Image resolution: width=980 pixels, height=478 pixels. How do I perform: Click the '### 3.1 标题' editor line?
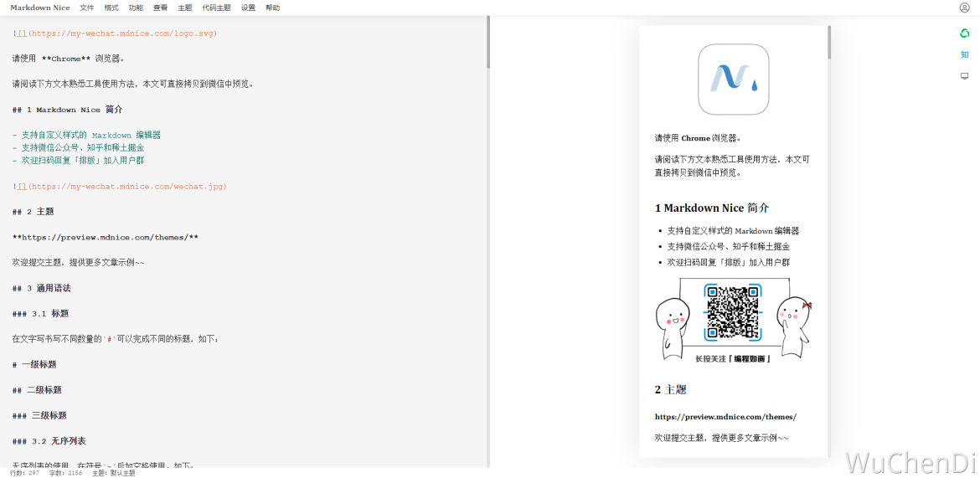pyautogui.click(x=41, y=314)
